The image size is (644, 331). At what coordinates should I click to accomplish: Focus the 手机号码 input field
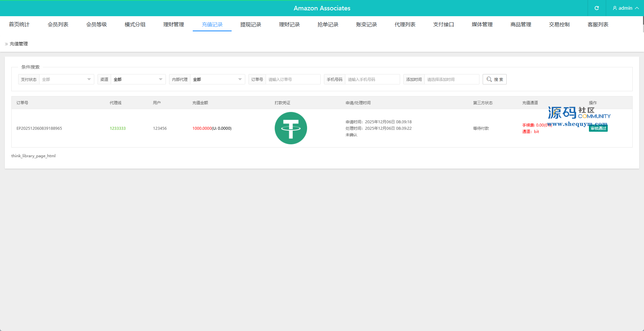[372, 79]
